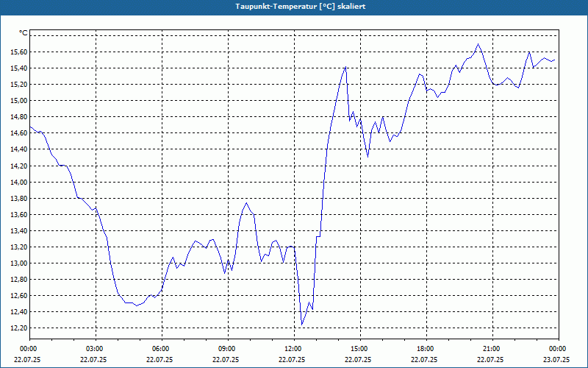Click the 22.07.25 date under 06:00

[x=159, y=359]
